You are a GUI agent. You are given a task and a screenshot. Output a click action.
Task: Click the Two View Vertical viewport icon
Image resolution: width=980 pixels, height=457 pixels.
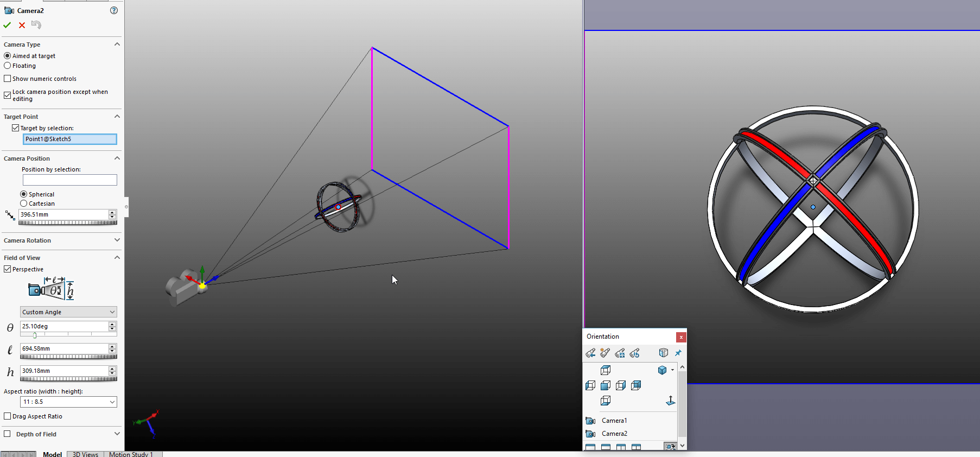621,447
